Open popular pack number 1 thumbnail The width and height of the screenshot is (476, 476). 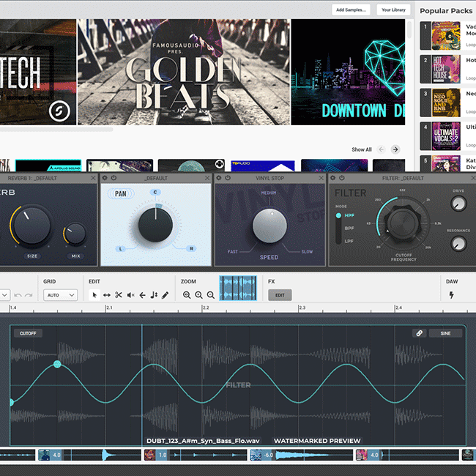tap(446, 36)
